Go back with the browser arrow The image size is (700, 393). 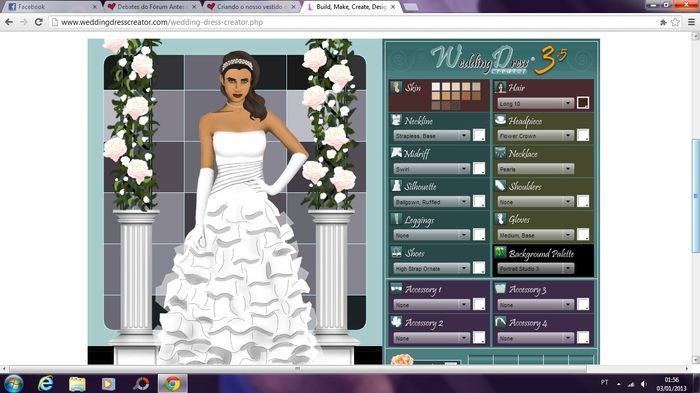(x=9, y=22)
